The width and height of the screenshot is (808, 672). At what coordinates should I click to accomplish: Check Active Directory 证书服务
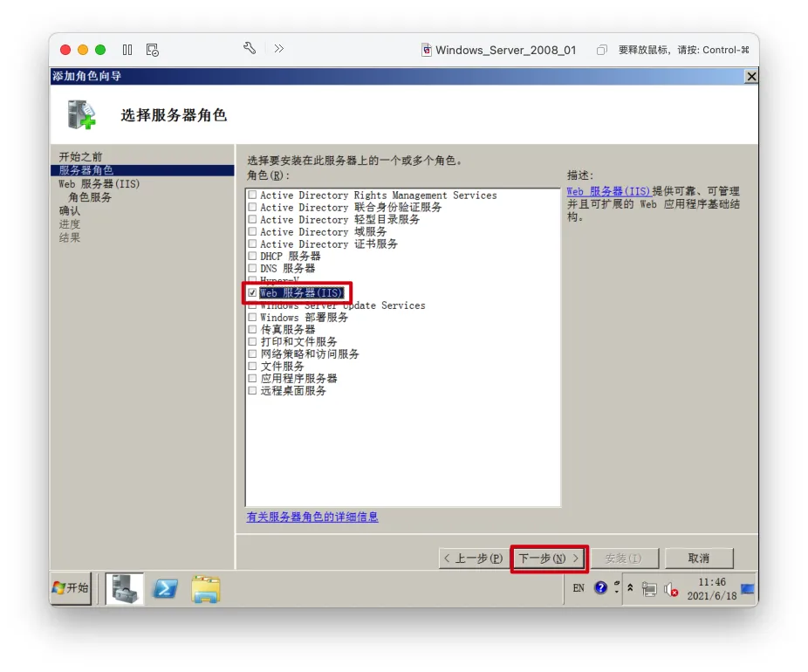[252, 243]
